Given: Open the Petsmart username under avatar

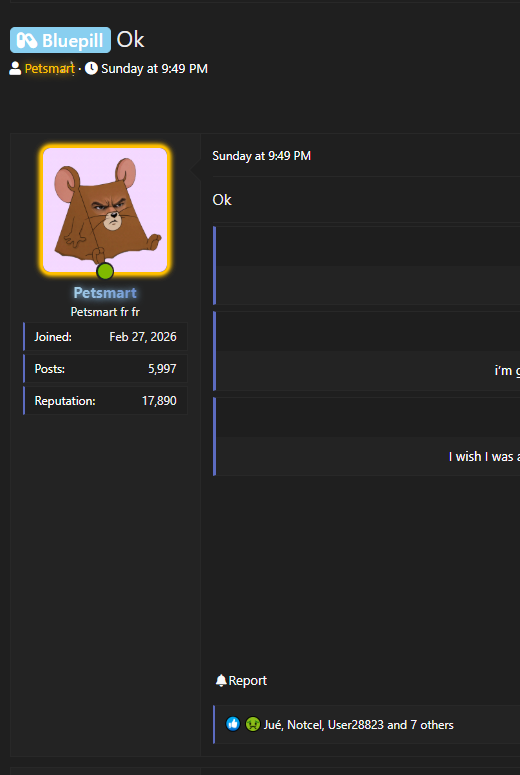Looking at the screenshot, I should coord(105,293).
